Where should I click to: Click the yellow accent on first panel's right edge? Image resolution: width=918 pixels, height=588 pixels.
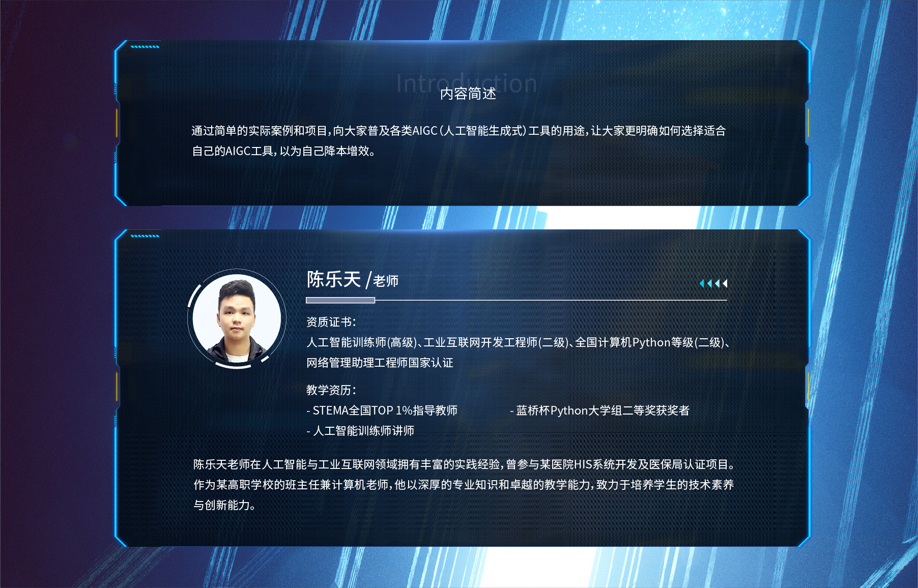[808, 123]
